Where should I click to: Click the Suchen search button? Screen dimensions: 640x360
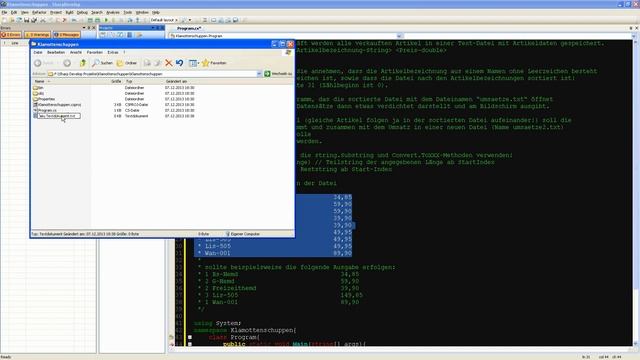coord(102,63)
